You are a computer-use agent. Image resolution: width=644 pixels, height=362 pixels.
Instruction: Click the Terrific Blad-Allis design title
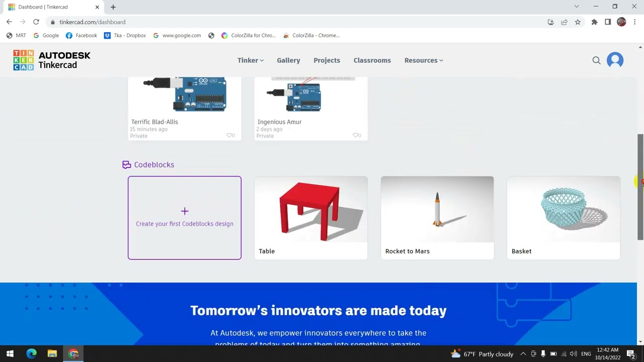tap(154, 122)
